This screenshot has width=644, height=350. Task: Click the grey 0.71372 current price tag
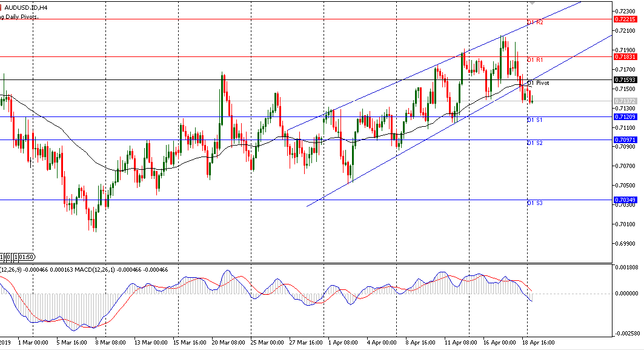(x=625, y=101)
